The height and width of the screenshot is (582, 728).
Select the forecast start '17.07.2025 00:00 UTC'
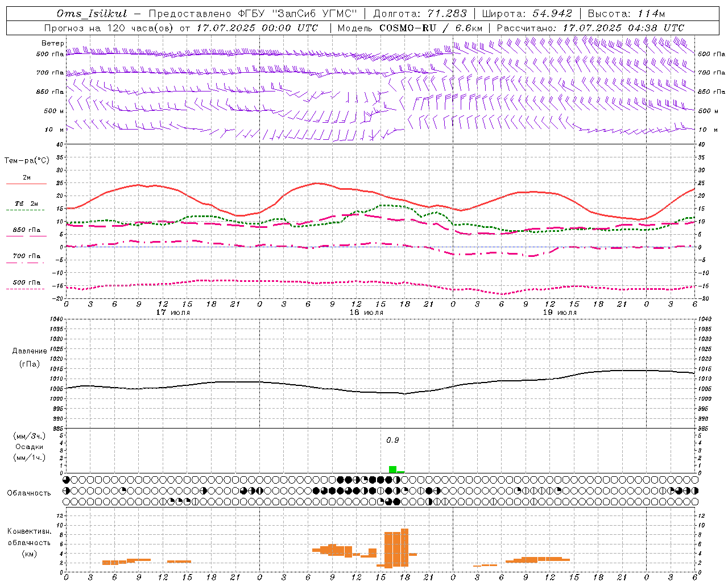click(x=257, y=28)
